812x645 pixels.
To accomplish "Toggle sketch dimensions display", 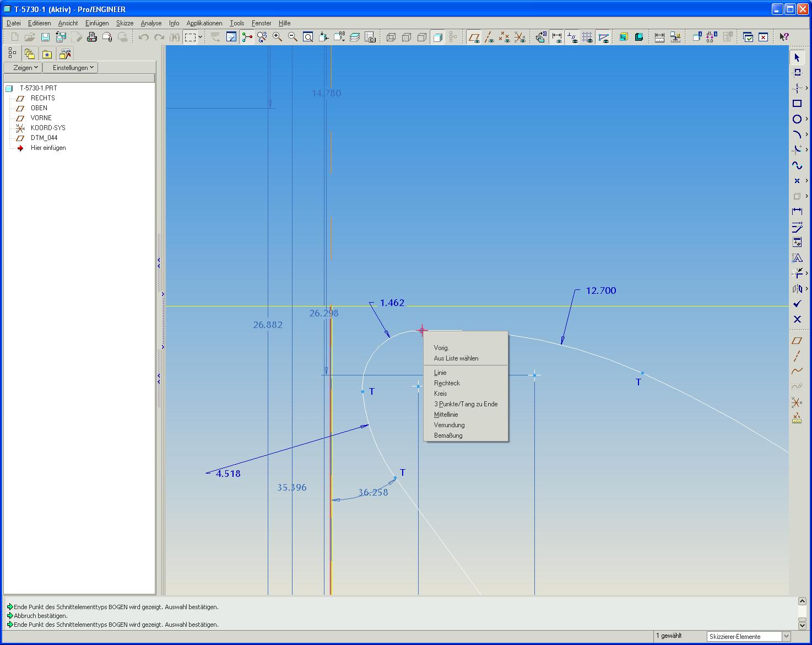I will pos(557,37).
